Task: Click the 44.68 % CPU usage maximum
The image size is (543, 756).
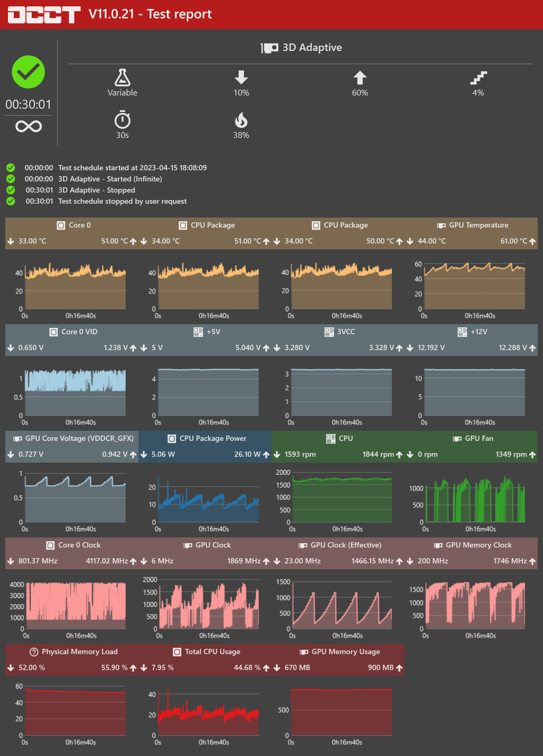Action: coord(247,668)
